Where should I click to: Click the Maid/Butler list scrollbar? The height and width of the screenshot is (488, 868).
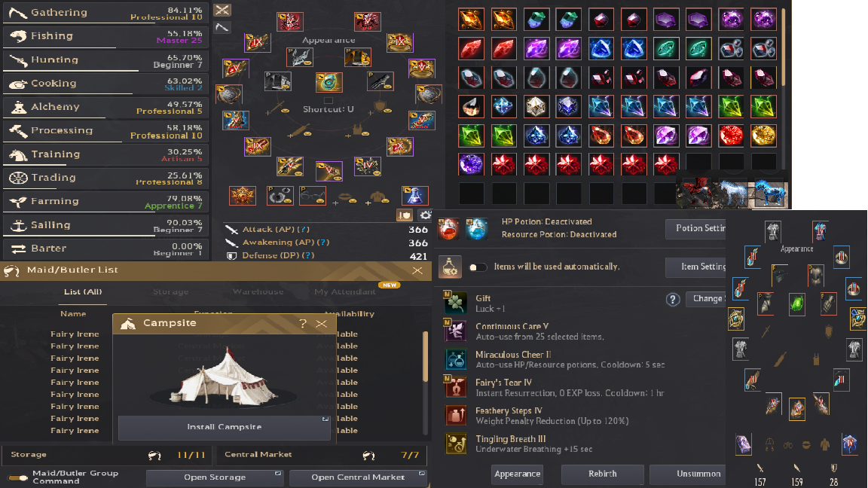pyautogui.click(x=425, y=357)
